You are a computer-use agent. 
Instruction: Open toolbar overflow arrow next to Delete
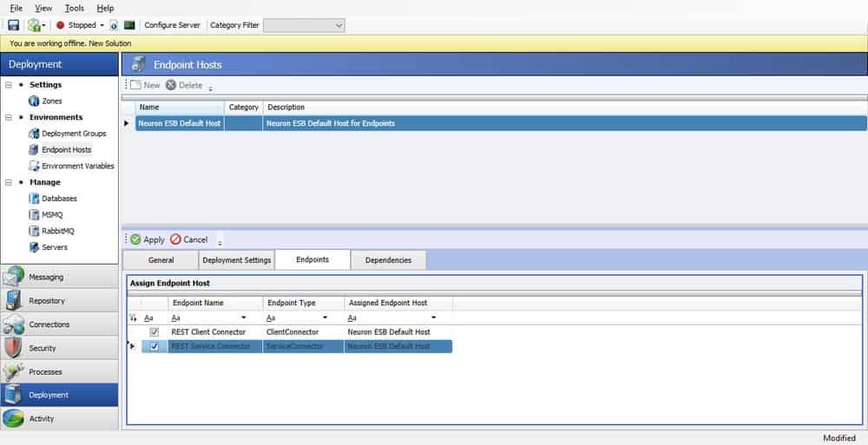(x=210, y=88)
